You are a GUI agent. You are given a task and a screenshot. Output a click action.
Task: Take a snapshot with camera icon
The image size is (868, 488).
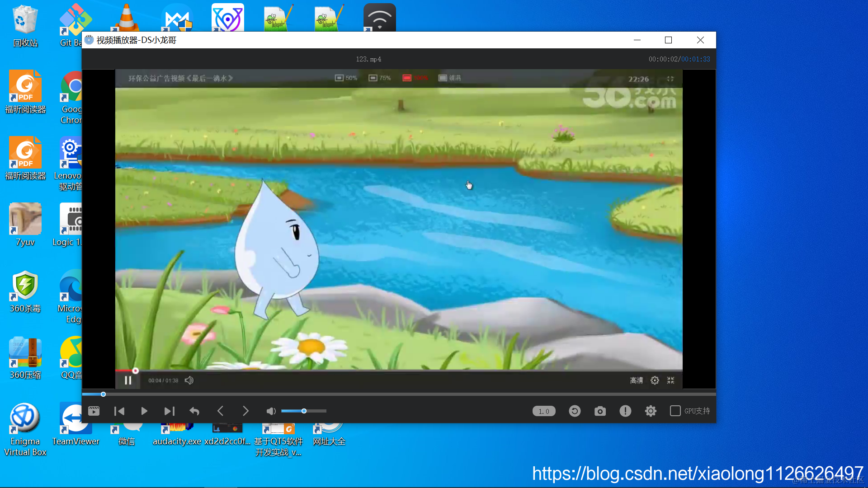click(x=600, y=411)
